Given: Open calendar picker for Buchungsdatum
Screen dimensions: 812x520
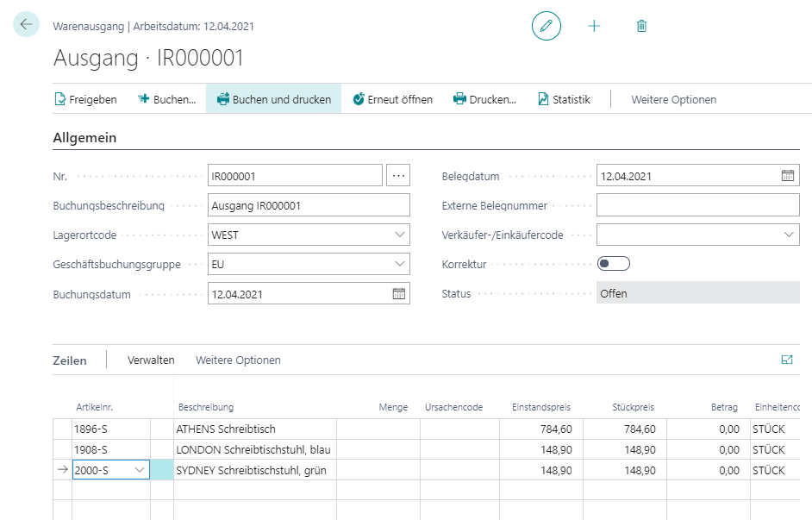Looking at the screenshot, I should 399,294.
